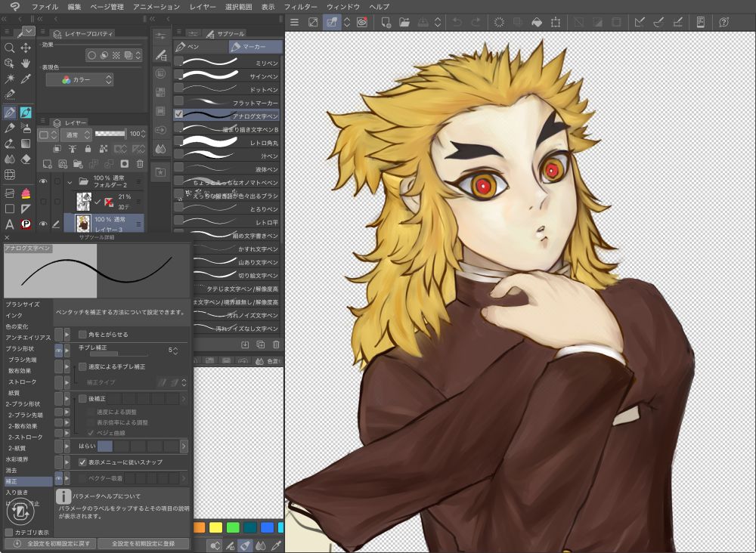Viewport: 756px width, 553px height.
Task: Expand the 角をとがらせる row disclosure triangle
Action: coord(67,334)
